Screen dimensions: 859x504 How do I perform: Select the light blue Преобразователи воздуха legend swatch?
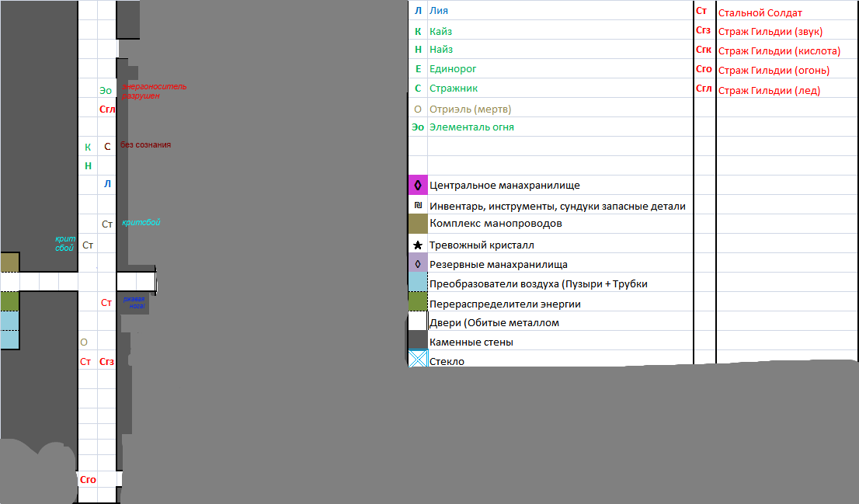click(417, 282)
